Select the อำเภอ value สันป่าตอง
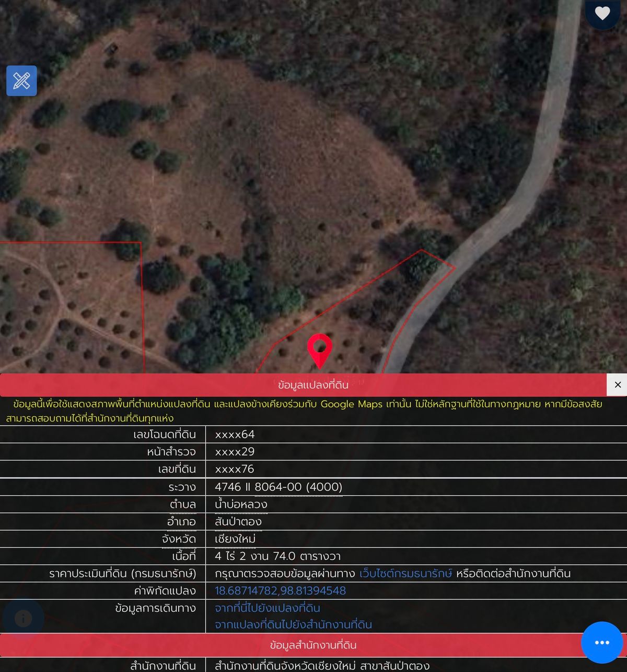The height and width of the screenshot is (672, 627). tap(238, 522)
